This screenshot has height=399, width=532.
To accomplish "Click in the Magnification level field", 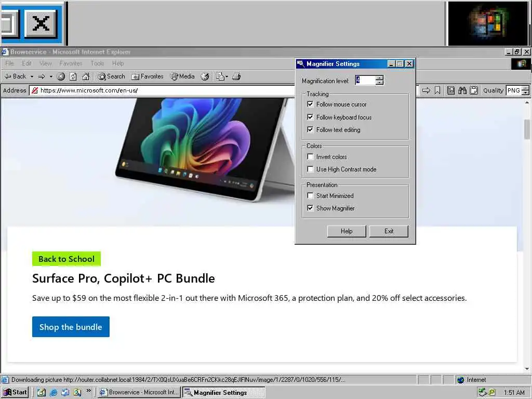I will [x=365, y=81].
